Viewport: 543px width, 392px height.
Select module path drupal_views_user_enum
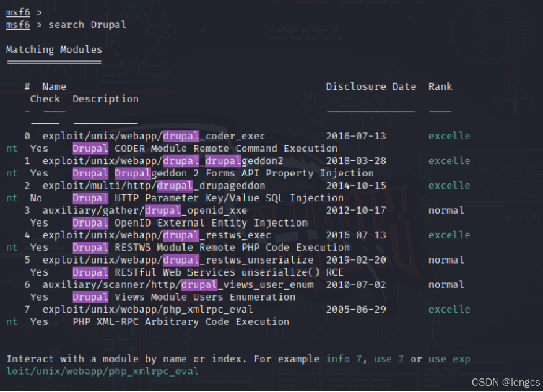178,285
